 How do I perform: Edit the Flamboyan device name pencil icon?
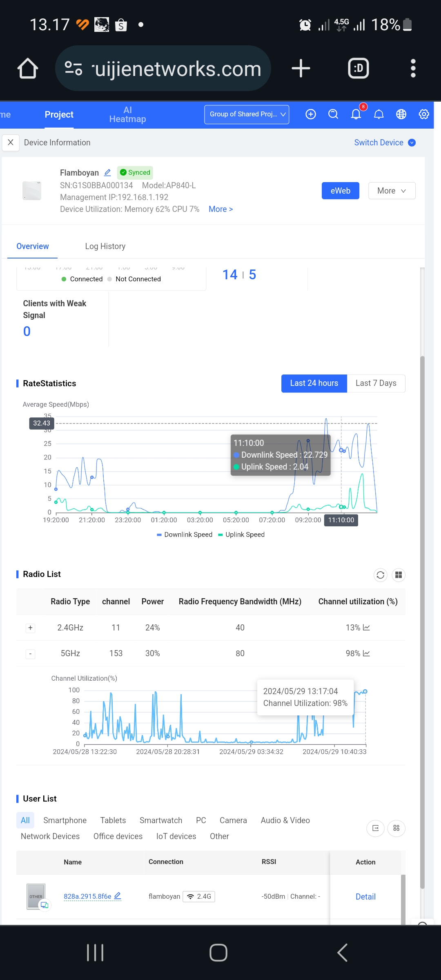coord(107,173)
